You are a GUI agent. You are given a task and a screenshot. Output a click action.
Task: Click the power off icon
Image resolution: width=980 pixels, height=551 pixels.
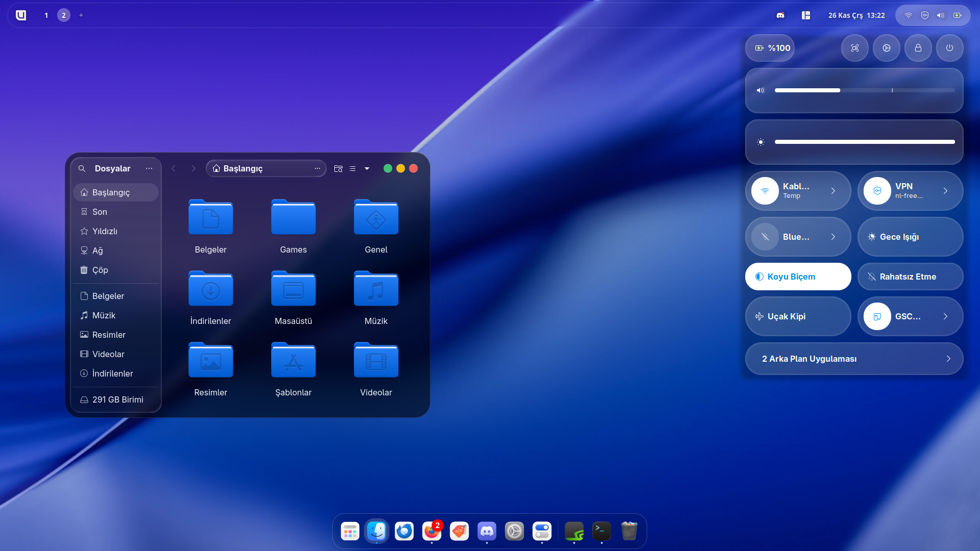click(949, 48)
